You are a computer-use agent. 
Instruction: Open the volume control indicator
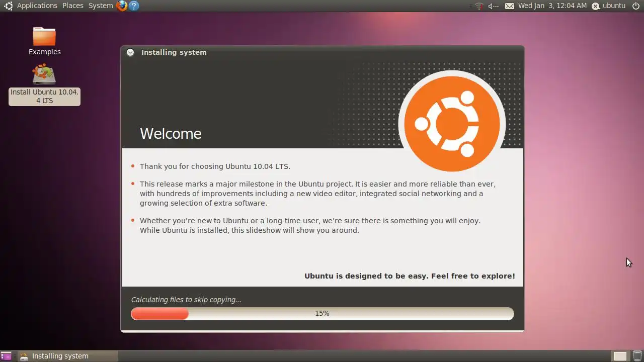tap(493, 6)
